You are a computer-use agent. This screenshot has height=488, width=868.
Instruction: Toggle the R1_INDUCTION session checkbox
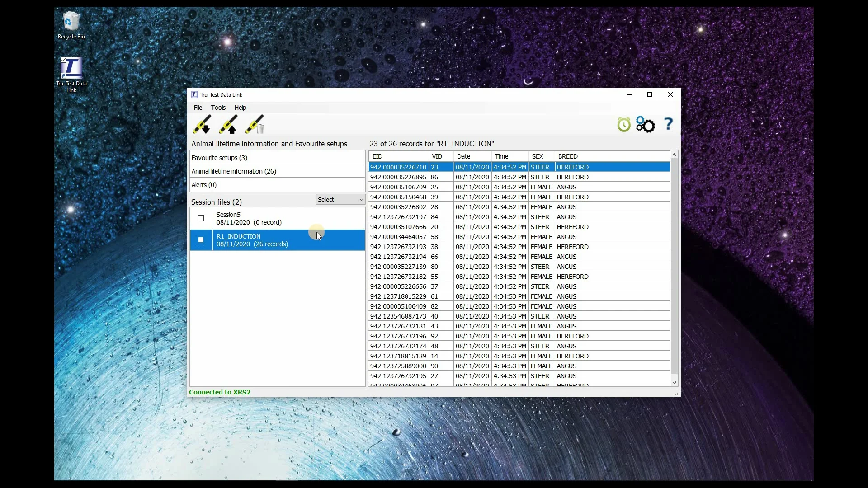(x=201, y=240)
